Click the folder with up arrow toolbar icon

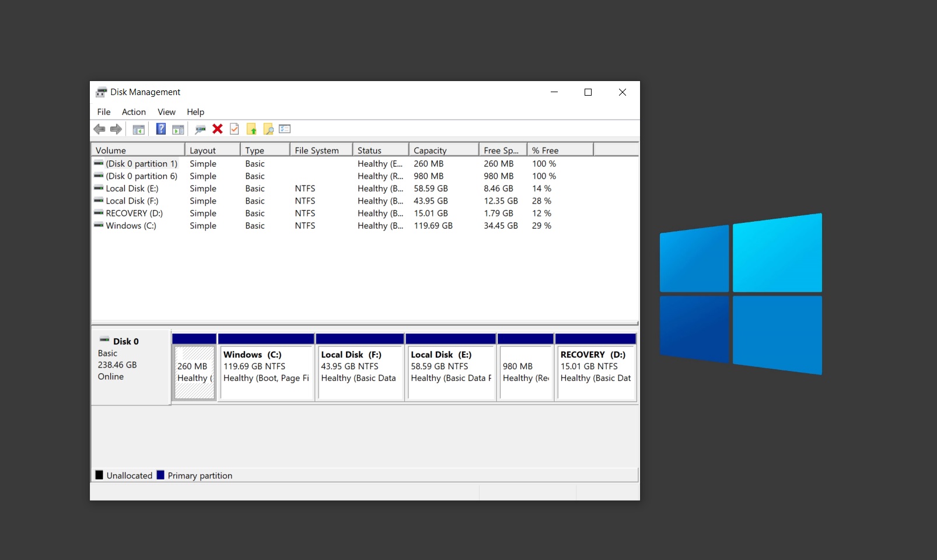[251, 129]
